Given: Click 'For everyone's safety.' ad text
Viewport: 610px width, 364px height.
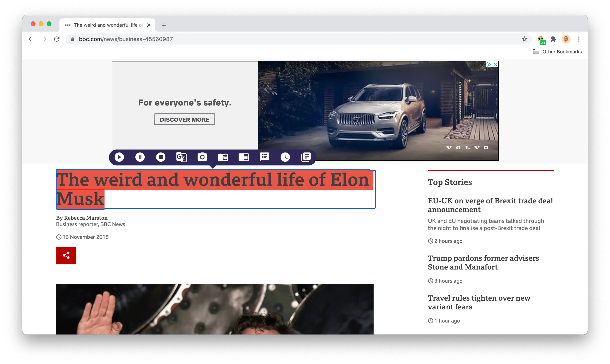Looking at the screenshot, I should (x=185, y=102).
